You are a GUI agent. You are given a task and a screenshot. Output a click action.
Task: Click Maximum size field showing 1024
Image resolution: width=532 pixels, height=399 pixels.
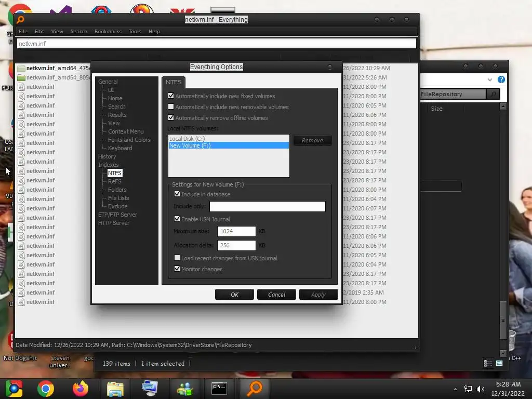(236, 231)
